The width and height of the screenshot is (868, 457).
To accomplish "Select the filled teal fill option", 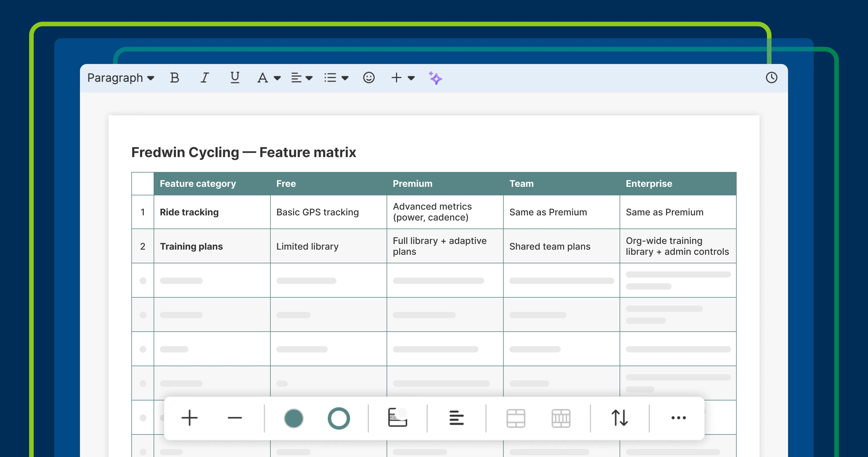I will pos(294,418).
